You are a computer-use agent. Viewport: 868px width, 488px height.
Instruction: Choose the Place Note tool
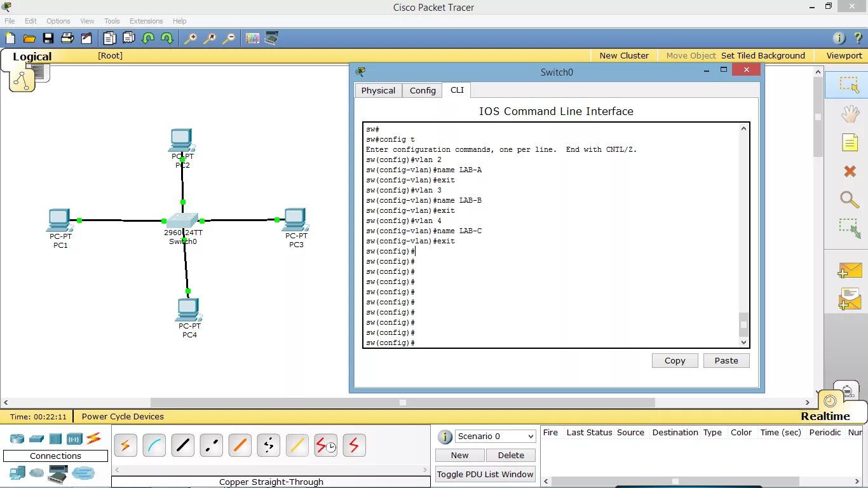pos(850,142)
